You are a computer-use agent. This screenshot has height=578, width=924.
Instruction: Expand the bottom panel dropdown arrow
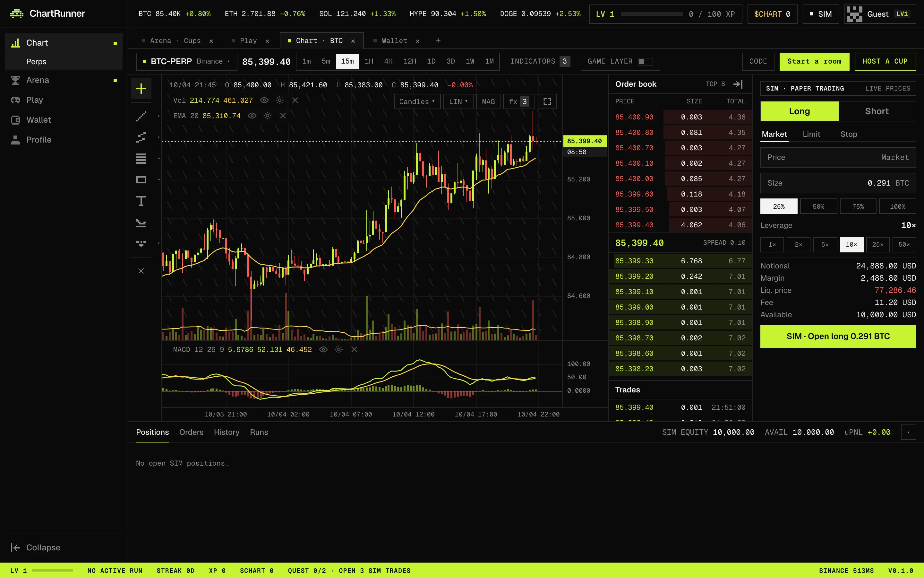coord(908,432)
